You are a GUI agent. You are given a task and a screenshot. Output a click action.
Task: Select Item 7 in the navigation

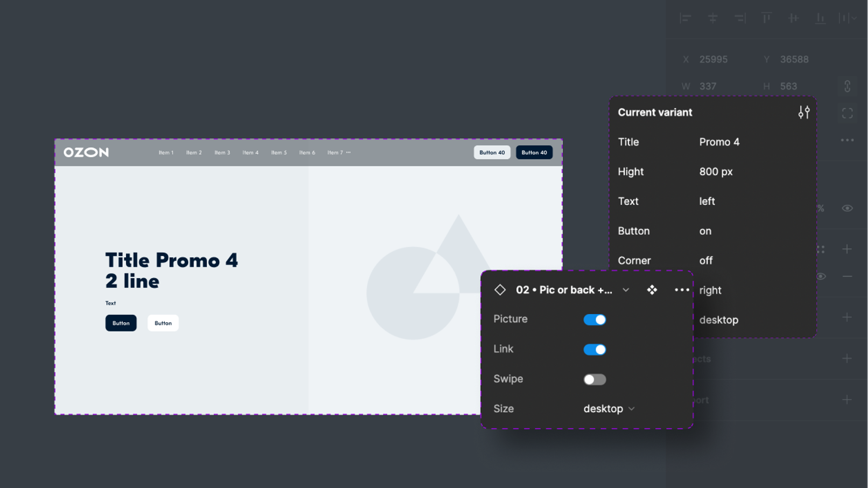coord(335,152)
